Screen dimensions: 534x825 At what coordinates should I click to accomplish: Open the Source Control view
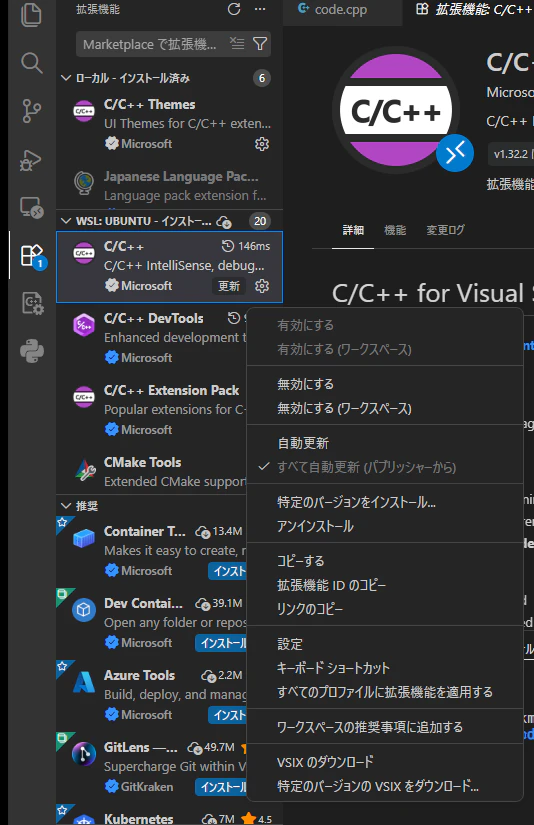[32, 111]
